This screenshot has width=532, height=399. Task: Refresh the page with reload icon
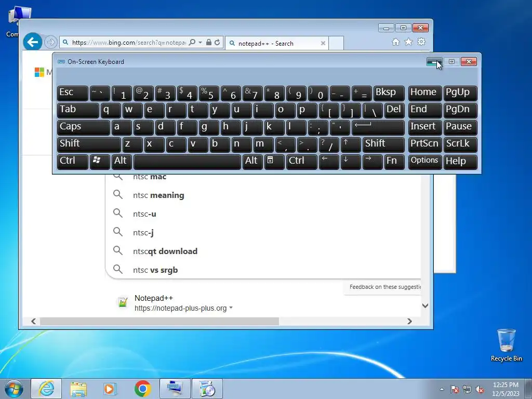(x=217, y=42)
